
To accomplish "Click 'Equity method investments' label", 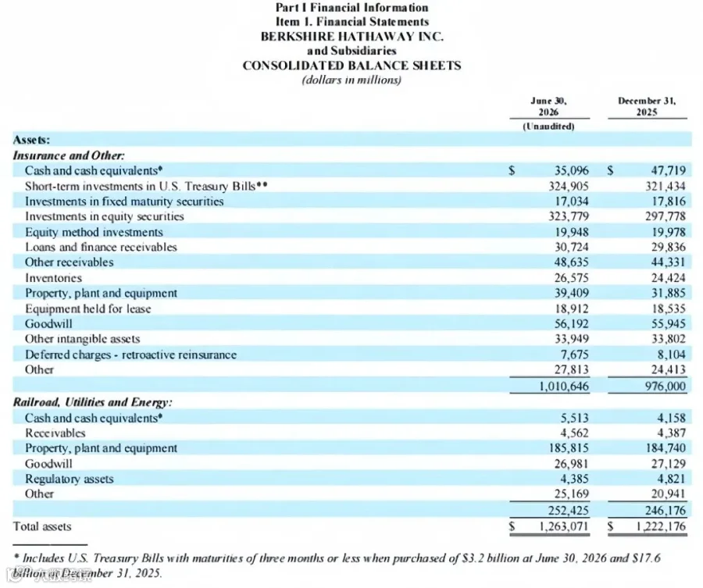I will point(94,232).
